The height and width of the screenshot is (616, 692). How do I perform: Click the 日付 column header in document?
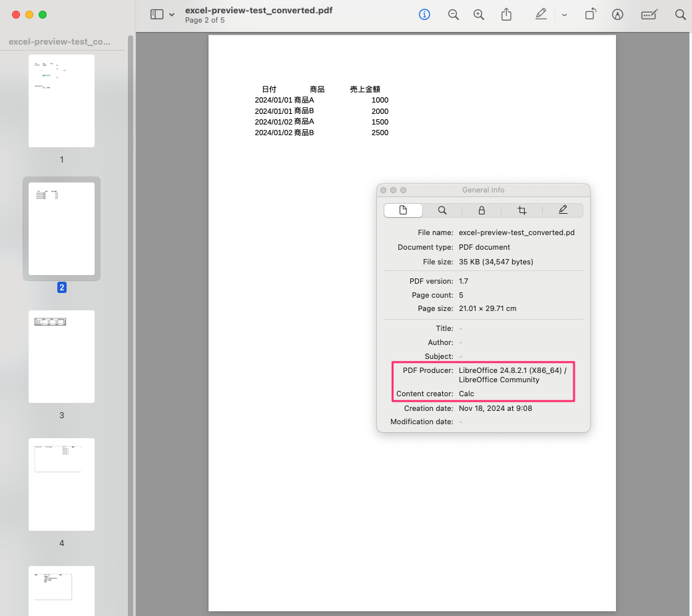(269, 89)
